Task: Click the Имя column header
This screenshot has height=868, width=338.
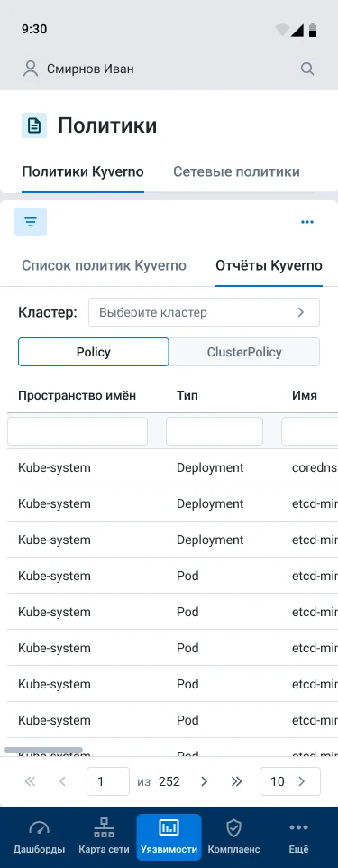Action: [x=305, y=396]
